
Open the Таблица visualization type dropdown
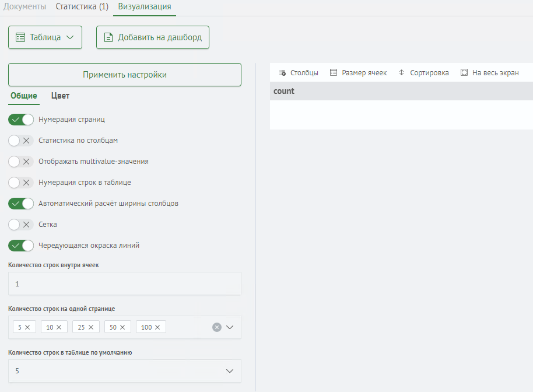pos(45,37)
